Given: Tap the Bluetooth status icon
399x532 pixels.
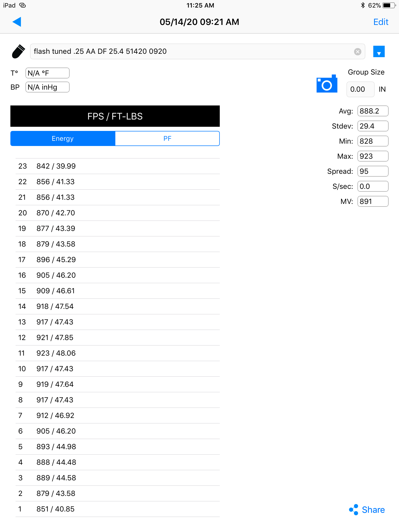Looking at the screenshot, I should click(x=363, y=5).
